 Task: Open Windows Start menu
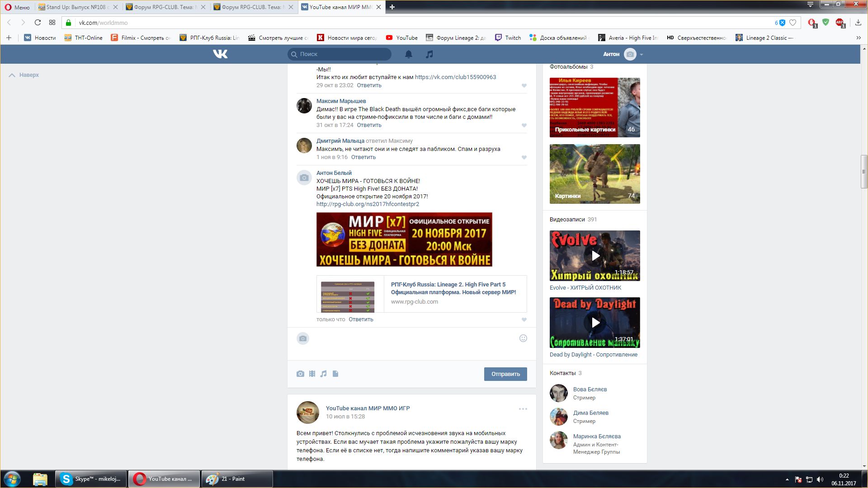[12, 479]
